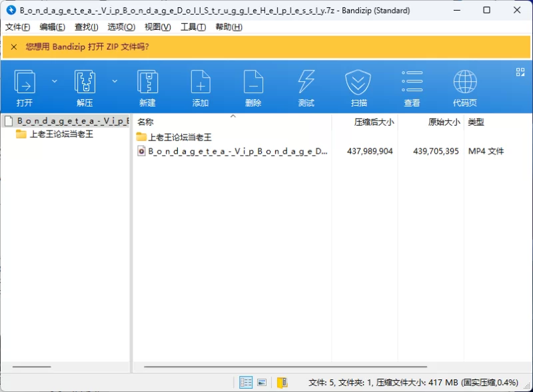This screenshot has width=533, height=392.
Task: Click the compressed size value 437,989,904
Action: pos(370,151)
